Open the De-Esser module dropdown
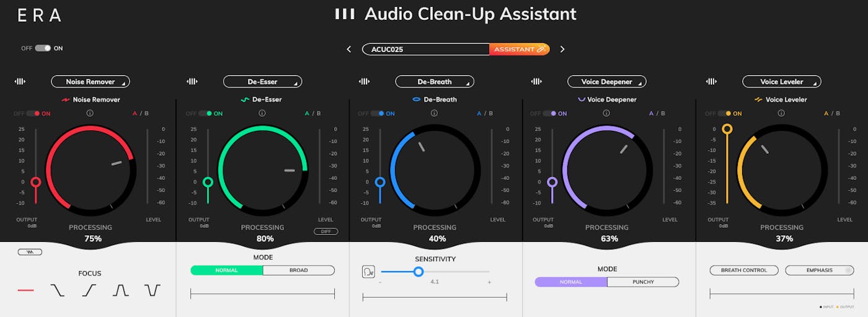 (262, 81)
